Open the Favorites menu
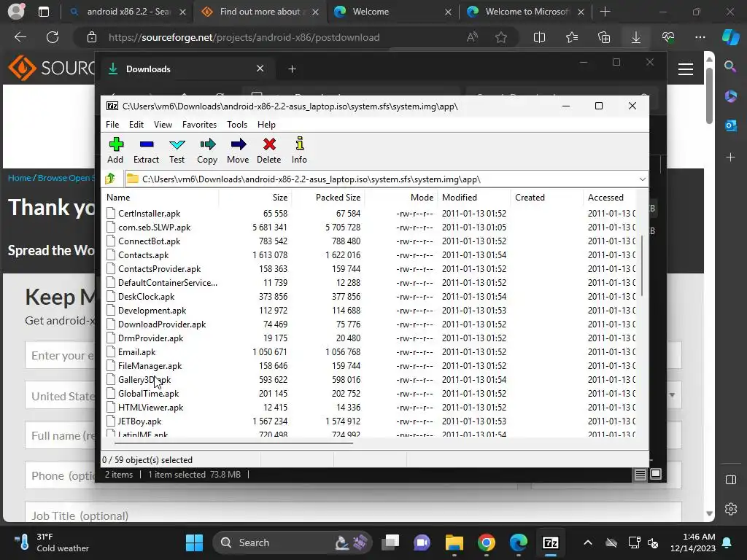747x560 pixels. pos(200,124)
